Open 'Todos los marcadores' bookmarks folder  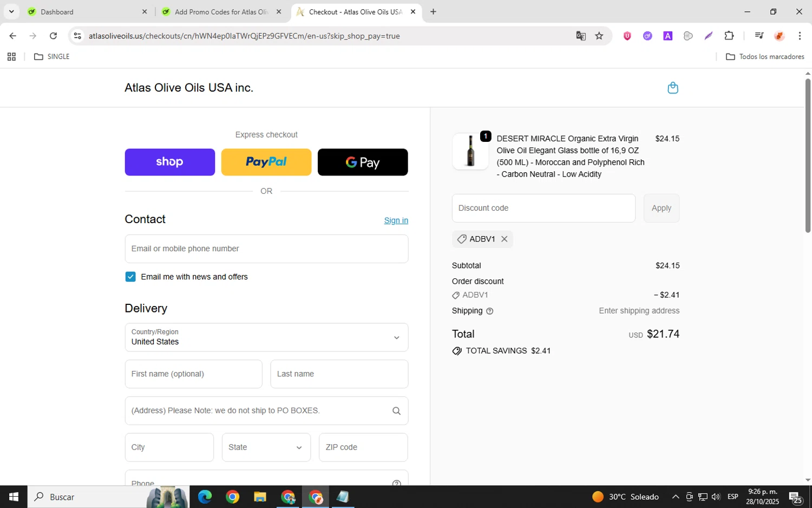click(765, 56)
